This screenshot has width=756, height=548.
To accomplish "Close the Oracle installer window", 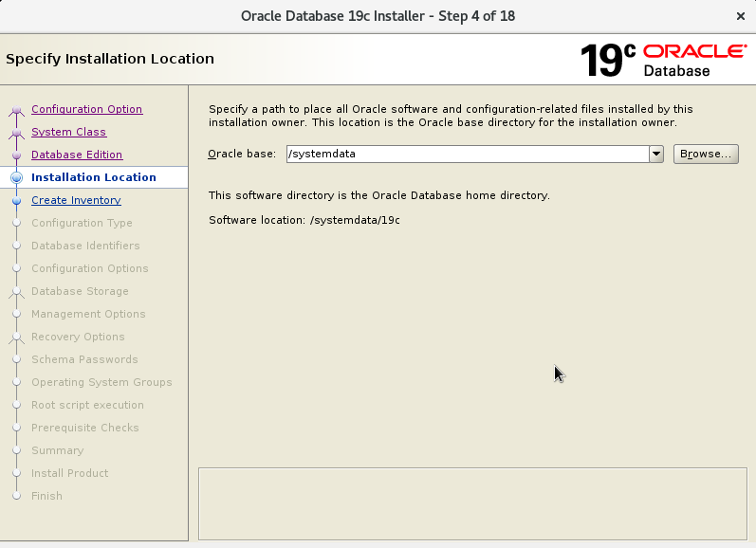I will point(741,16).
